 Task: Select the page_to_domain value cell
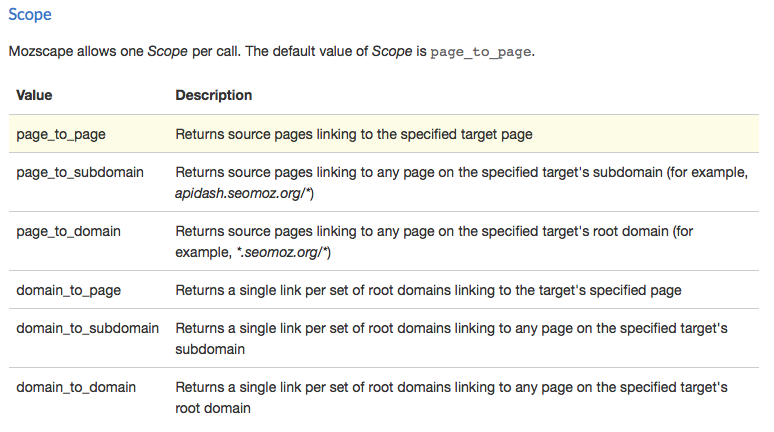(x=69, y=231)
